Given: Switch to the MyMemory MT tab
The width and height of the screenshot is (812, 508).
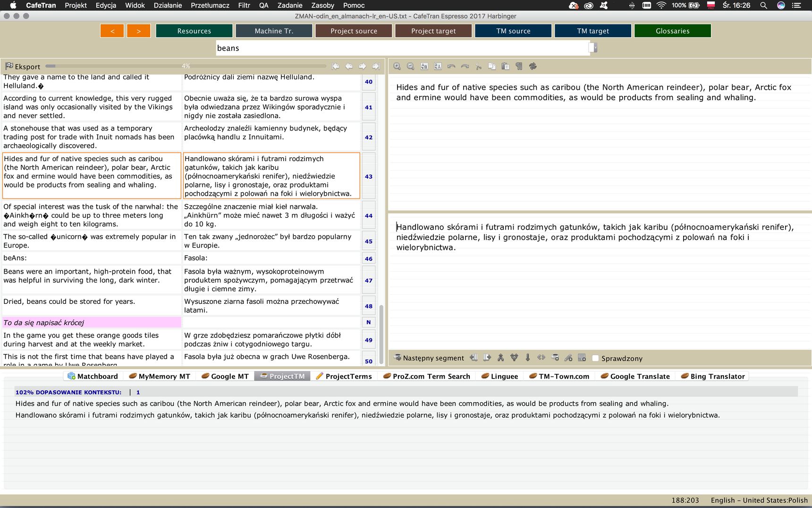Looking at the screenshot, I should pos(160,376).
